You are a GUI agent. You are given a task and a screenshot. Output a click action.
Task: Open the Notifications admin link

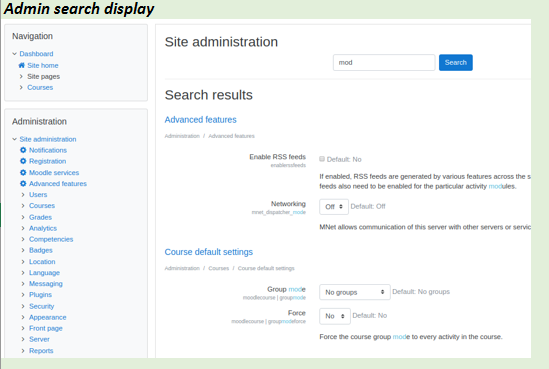pos(48,150)
